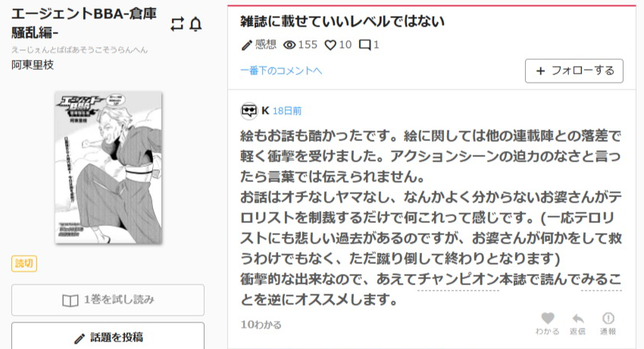Screen dimensions: 644x349
Task: Click the comment bubble icon with 1
Action: tap(364, 45)
